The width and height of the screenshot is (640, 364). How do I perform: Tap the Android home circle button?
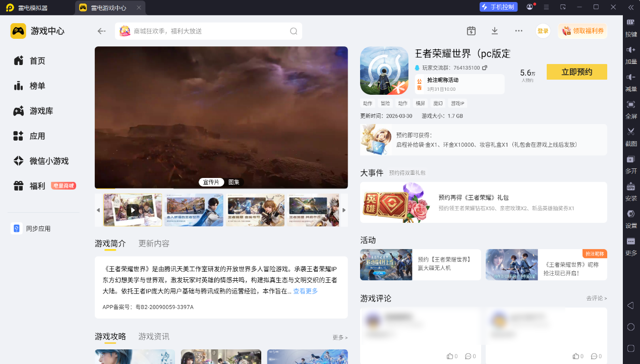coord(630,327)
